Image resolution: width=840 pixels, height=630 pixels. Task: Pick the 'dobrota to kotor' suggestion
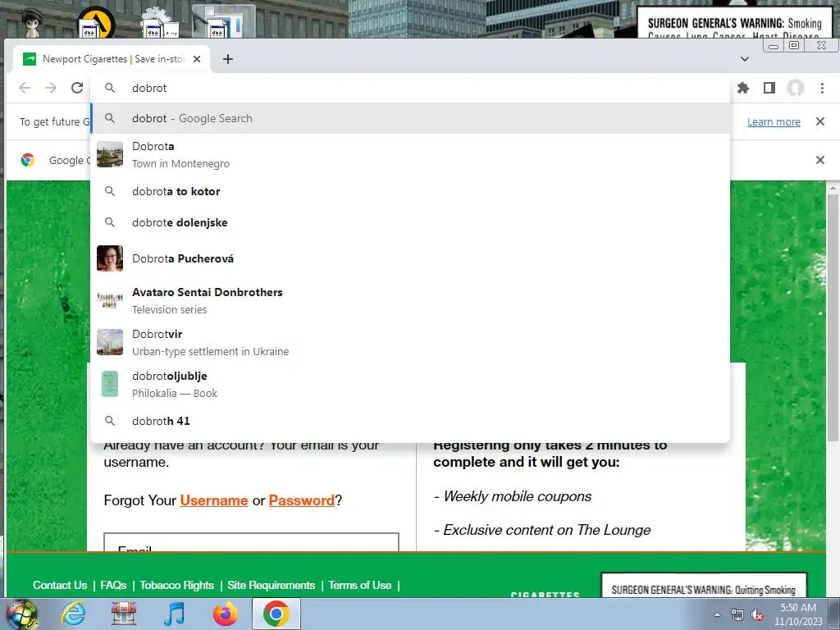pos(410,191)
